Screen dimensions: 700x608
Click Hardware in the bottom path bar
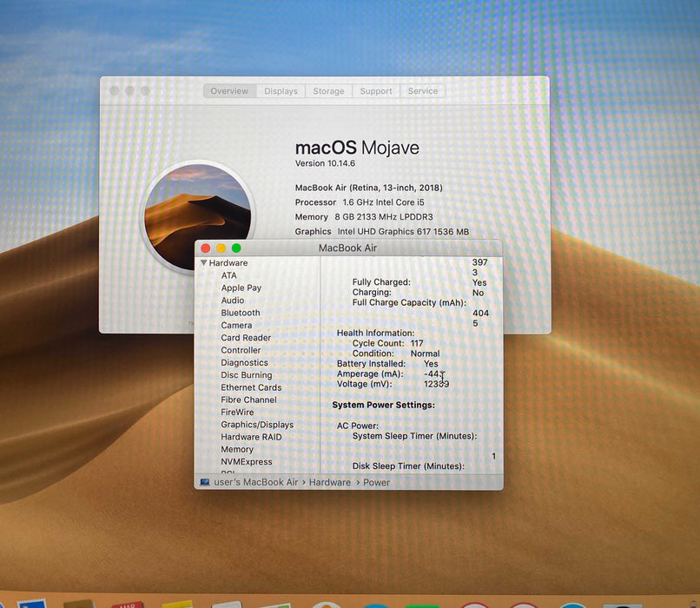(330, 483)
